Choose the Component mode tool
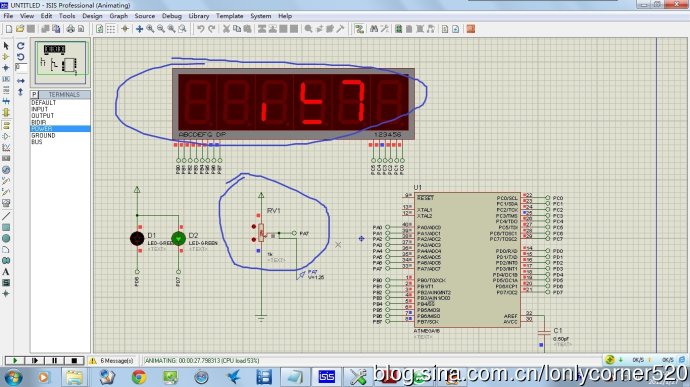The image size is (690, 387). point(6,57)
